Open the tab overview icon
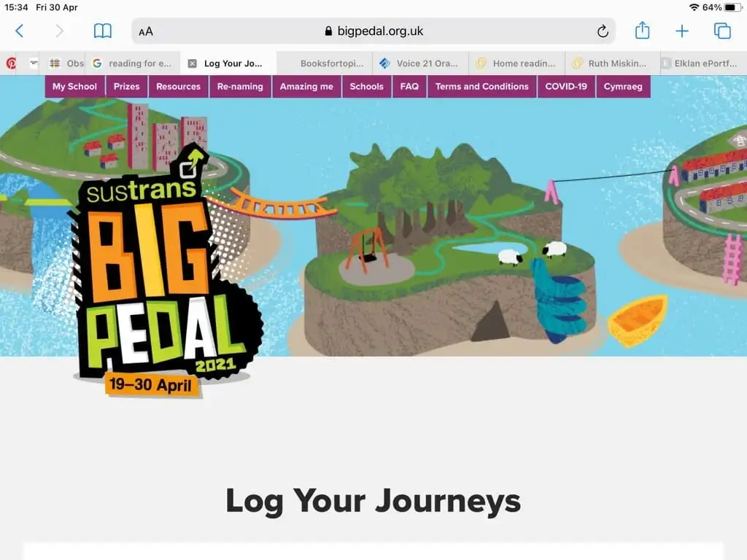This screenshot has height=560, width=747. (x=722, y=31)
